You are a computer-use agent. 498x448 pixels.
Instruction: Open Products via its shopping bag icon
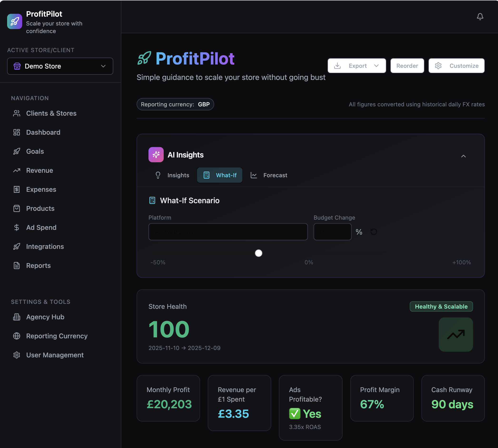[x=16, y=208]
